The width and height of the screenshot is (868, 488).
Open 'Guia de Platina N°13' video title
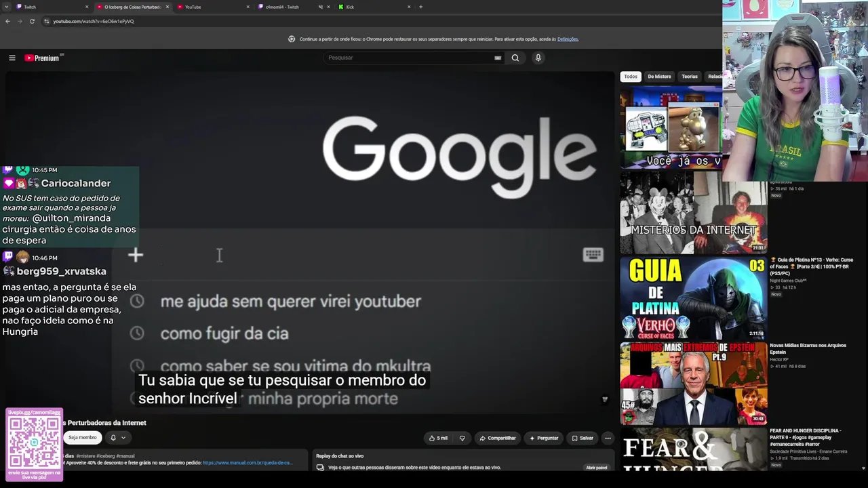point(812,266)
